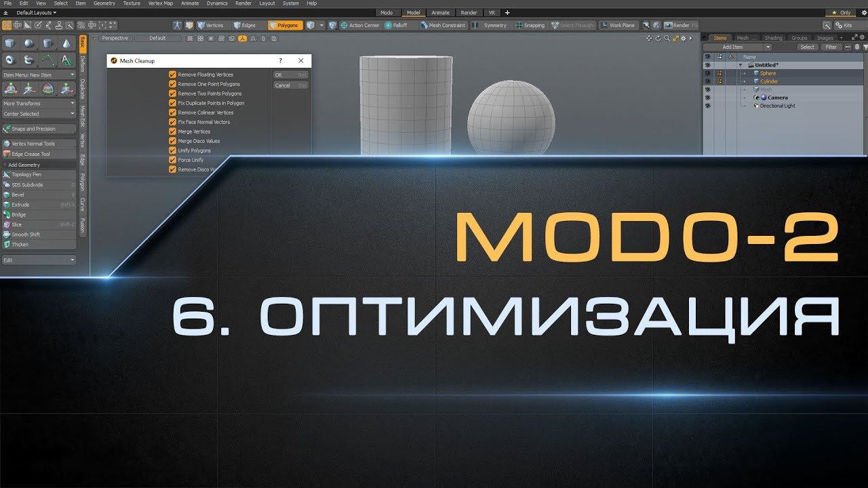The height and width of the screenshot is (488, 868).
Task: Open the Vertex Map menu
Action: click(160, 3)
